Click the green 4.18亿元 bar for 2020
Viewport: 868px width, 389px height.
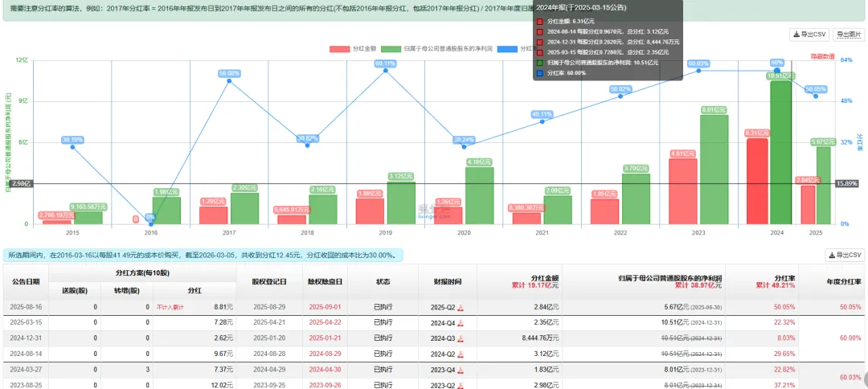coord(479,195)
